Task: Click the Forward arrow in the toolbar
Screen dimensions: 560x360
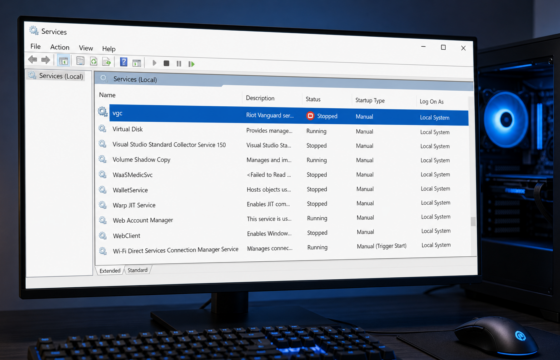Action: (x=45, y=60)
